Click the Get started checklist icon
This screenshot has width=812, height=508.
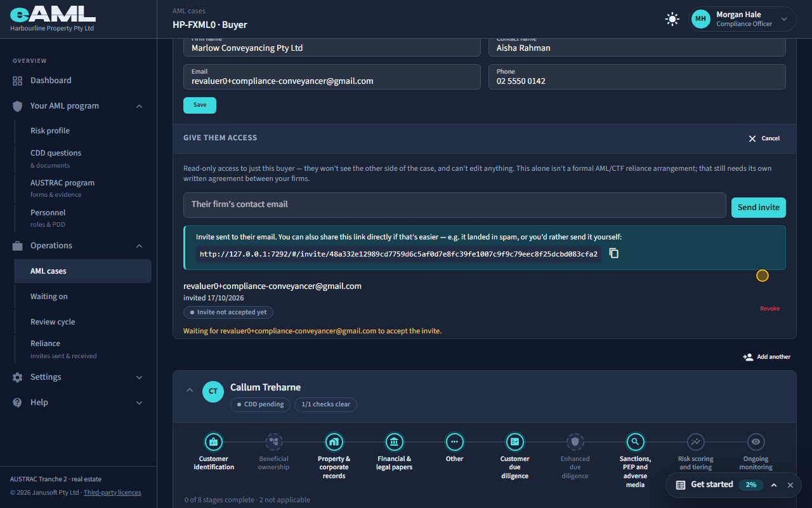click(x=681, y=485)
